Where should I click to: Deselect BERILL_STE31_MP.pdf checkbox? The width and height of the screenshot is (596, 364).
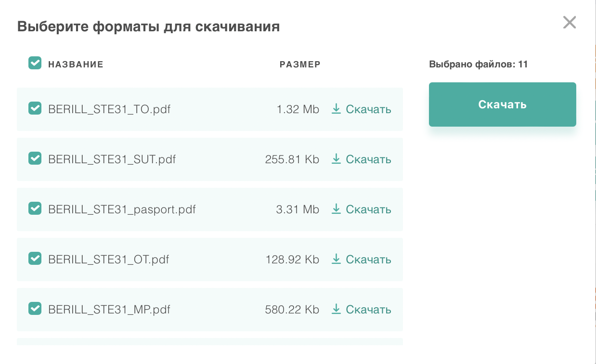coord(35,309)
